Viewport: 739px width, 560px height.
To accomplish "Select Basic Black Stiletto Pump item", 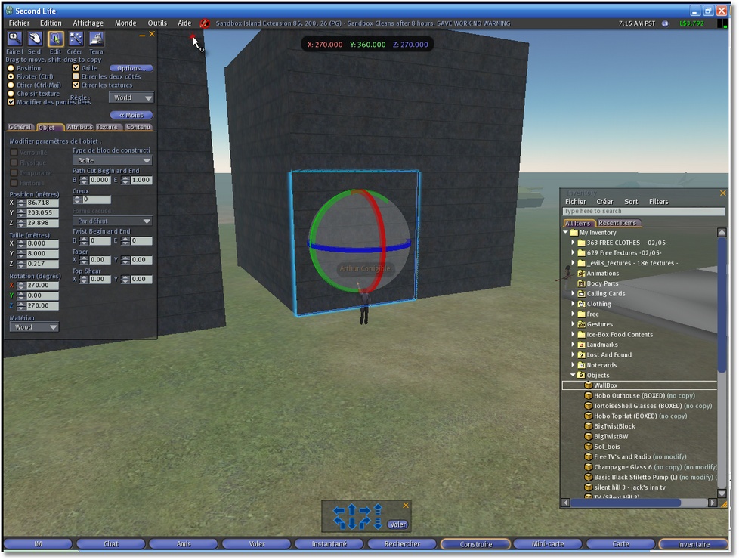I will (x=651, y=477).
